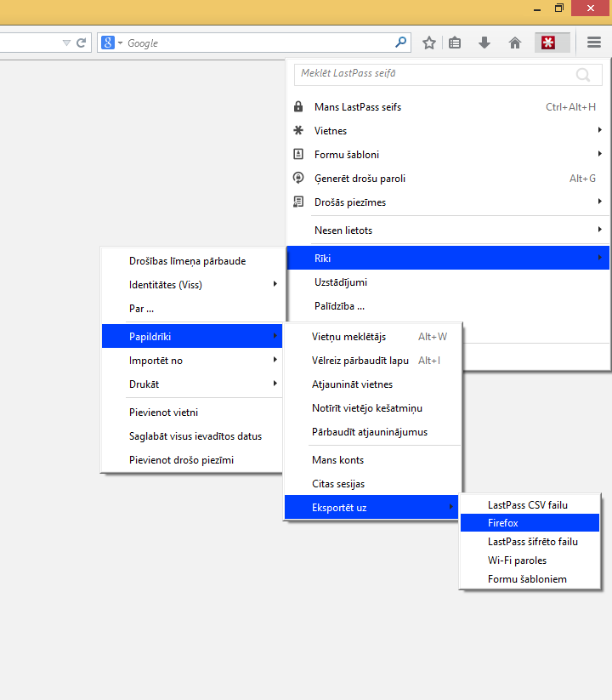
Task: Choose Pievienot drošo piezīmi
Action: tap(192, 460)
